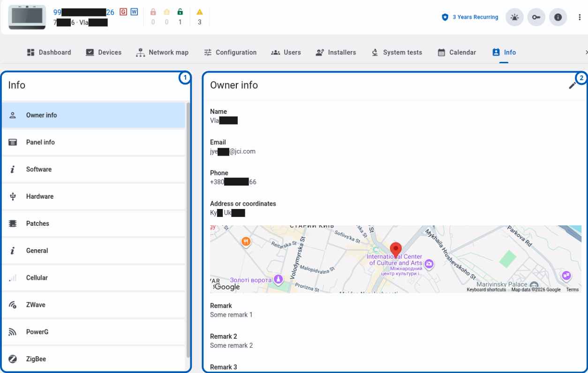Click the Mariyinsky Palace map label

[502, 284]
